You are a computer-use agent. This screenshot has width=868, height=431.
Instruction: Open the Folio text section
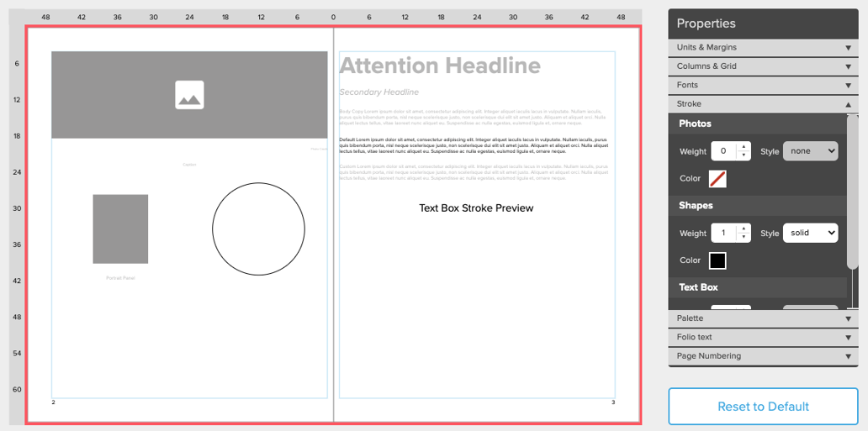coord(763,337)
